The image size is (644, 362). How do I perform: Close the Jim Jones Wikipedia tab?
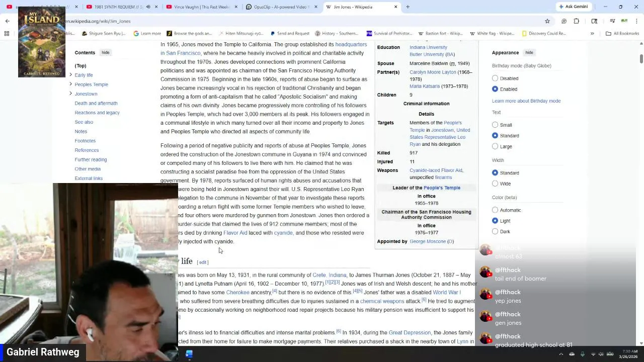pyautogui.click(x=395, y=7)
